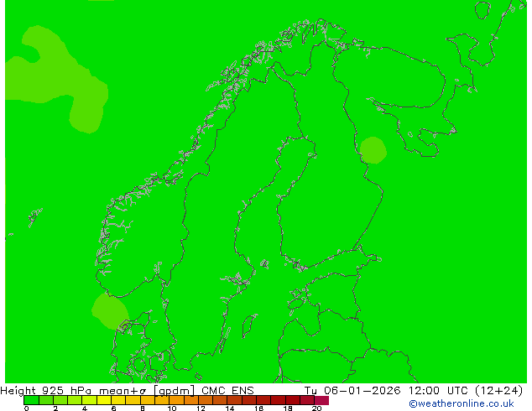Viewport: 532px width, 411px height.
Task: Click the pure yellow swatch ending at 6
Action: click(104, 400)
